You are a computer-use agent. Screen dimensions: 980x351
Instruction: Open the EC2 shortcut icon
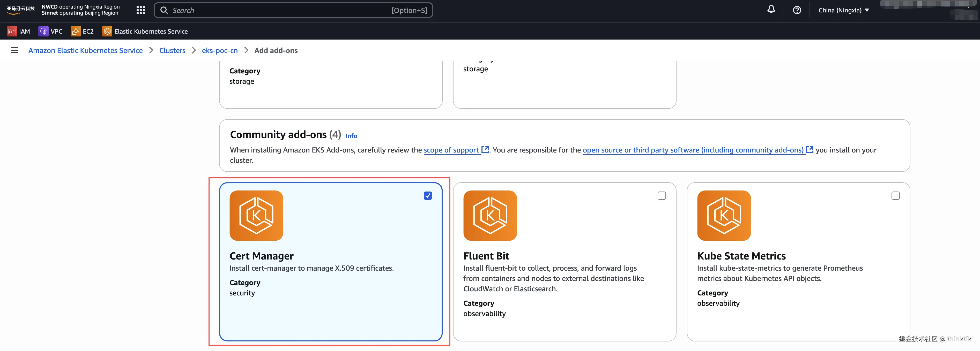(x=75, y=31)
